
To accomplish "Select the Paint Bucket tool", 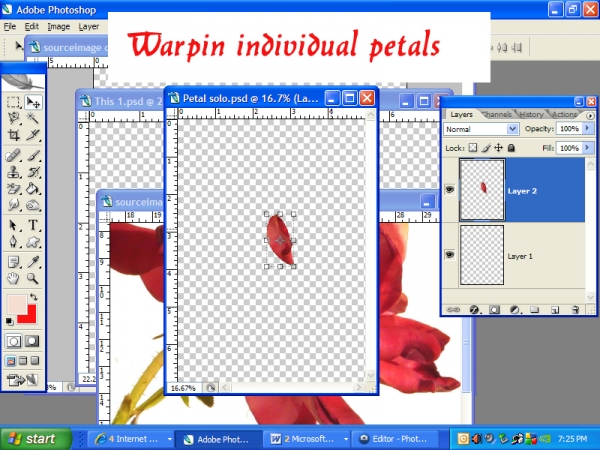I will 33,189.
